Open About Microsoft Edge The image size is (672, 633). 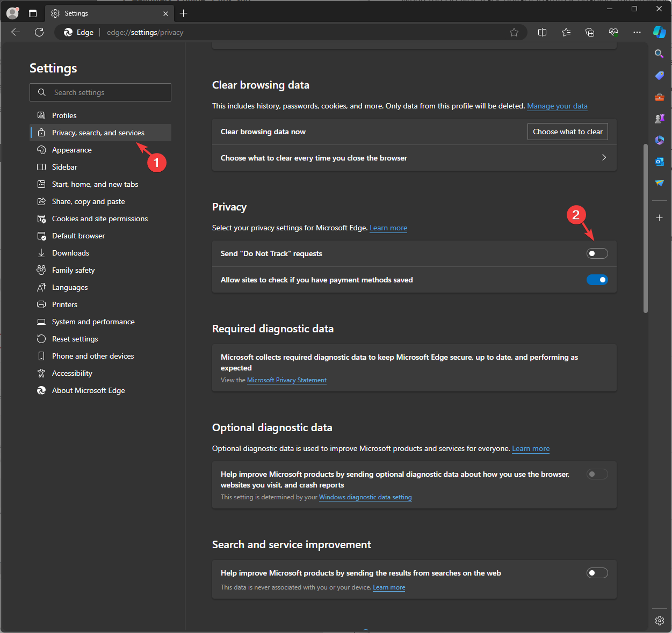click(x=100, y=390)
